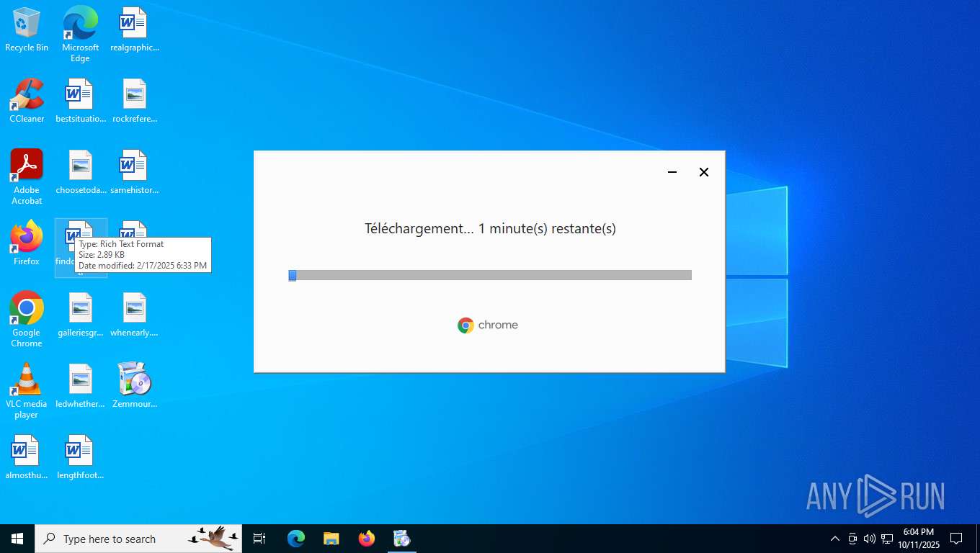The image size is (980, 553).
Task: Select the galleriesgr image file
Action: click(x=80, y=315)
